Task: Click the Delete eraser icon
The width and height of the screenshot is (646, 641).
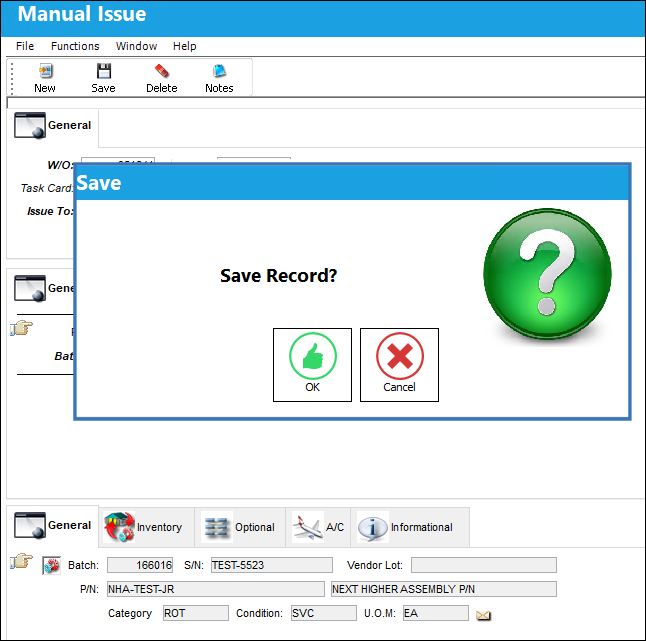Action: point(162,71)
